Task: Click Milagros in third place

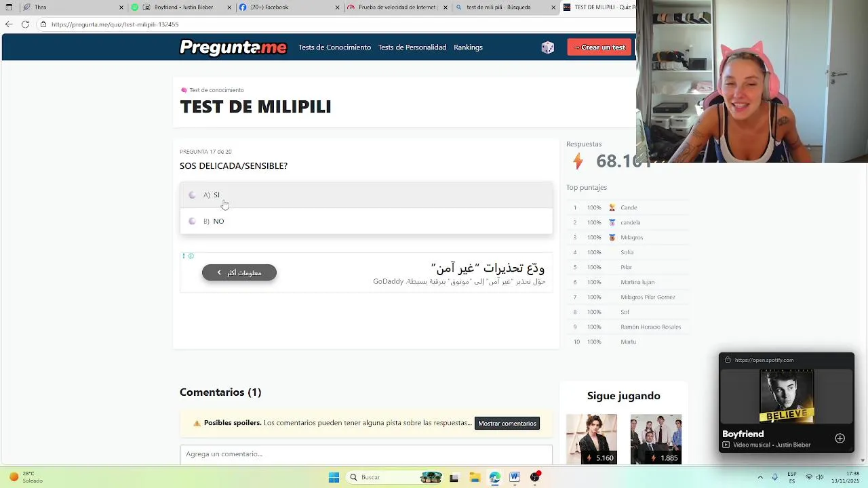Action: click(632, 237)
